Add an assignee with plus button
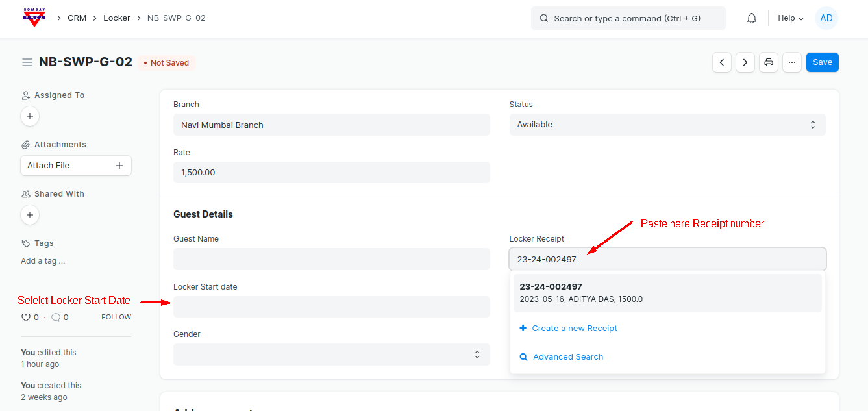Image resolution: width=868 pixels, height=411 pixels. pos(30,116)
